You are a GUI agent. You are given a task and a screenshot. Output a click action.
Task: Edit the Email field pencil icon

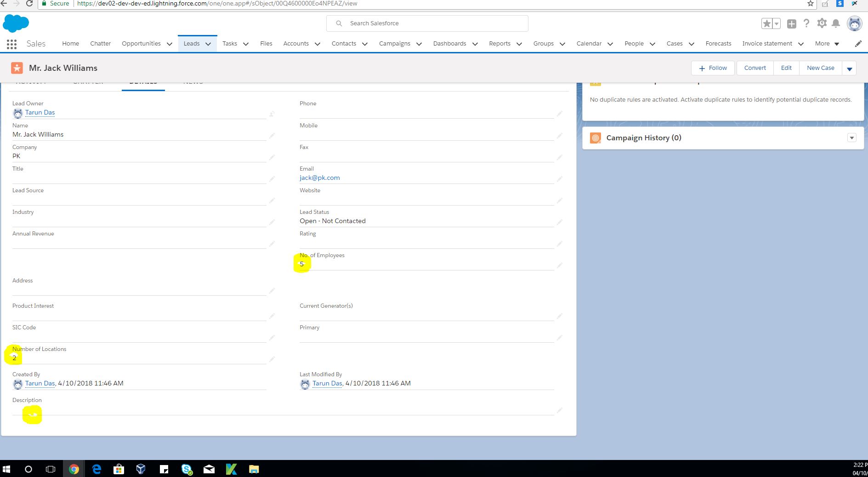[x=559, y=178]
